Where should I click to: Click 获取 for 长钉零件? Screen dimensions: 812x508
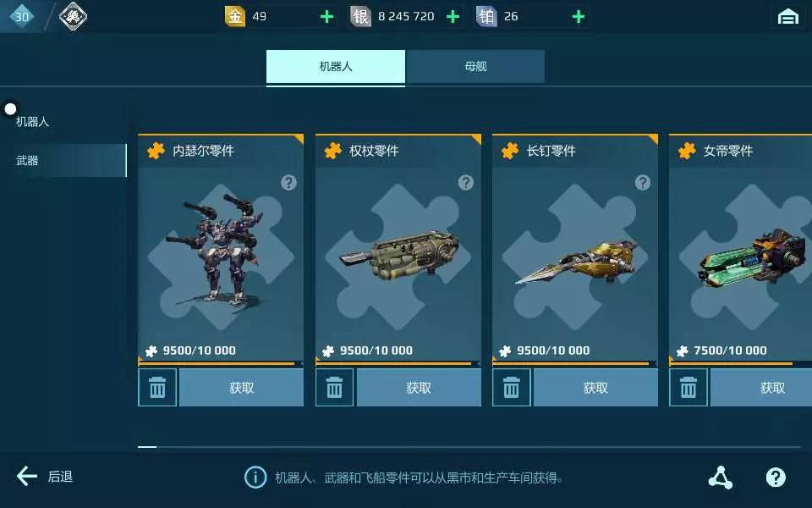pos(595,387)
